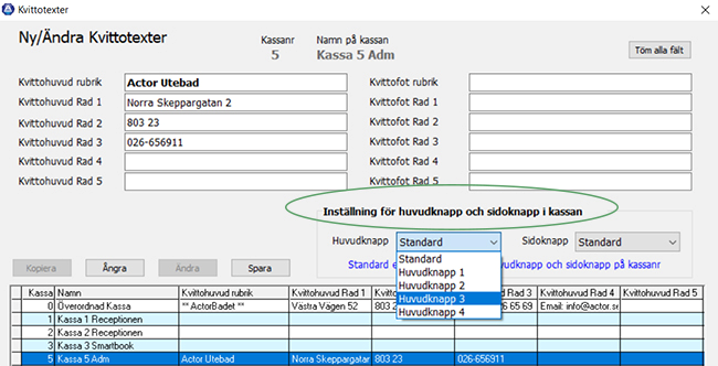Click the Namn column header

click(117, 293)
